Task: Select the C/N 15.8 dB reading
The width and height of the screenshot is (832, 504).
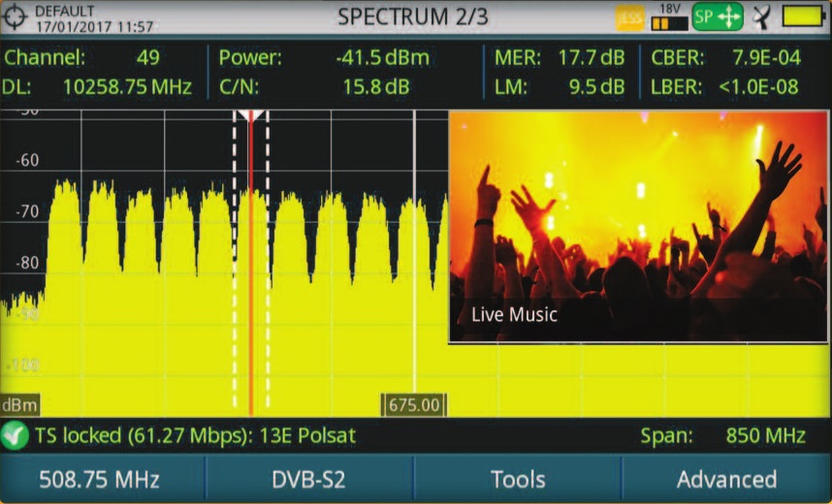Action: (x=376, y=87)
